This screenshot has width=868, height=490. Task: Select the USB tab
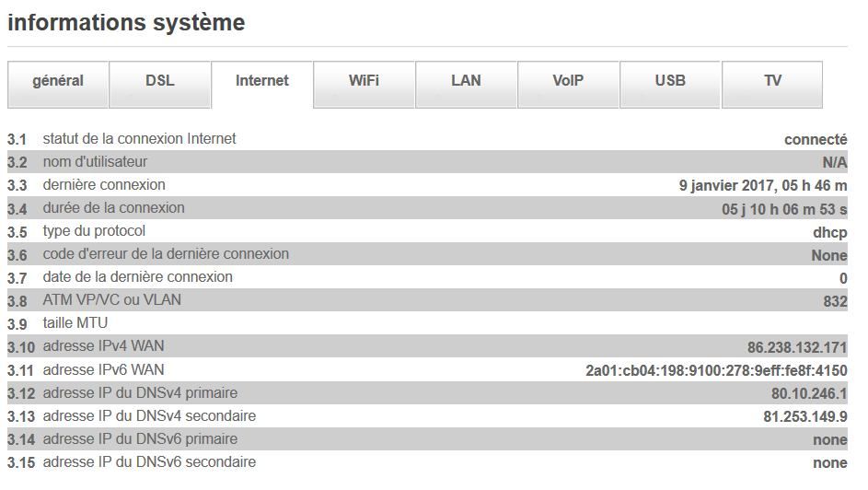tap(670, 81)
